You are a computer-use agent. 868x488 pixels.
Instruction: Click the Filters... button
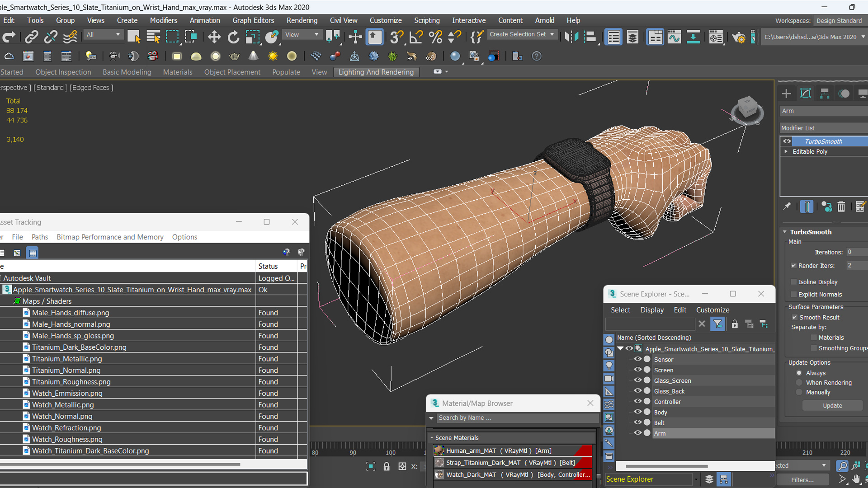802,479
